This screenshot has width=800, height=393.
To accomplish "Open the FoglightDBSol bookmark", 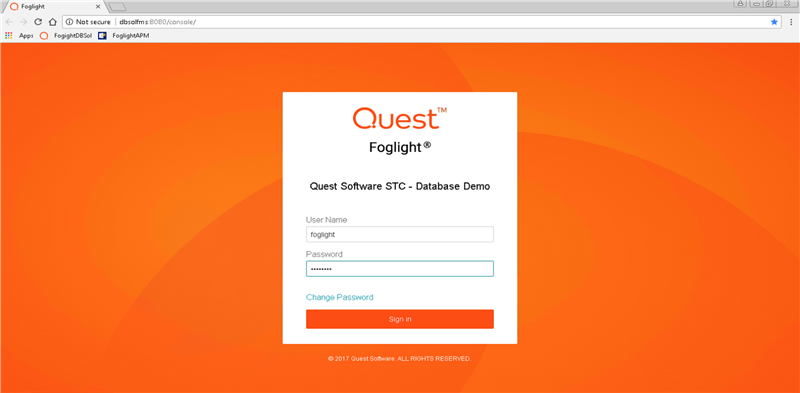I will click(66, 36).
